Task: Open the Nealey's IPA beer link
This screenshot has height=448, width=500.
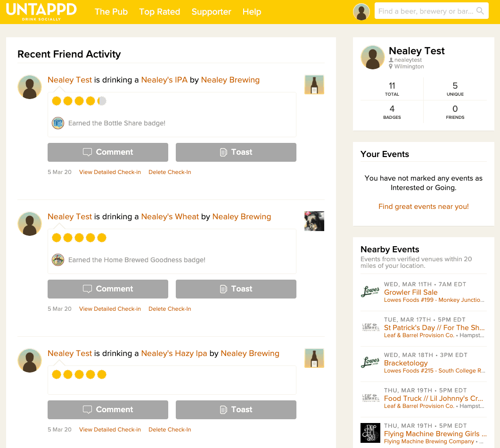Action: coord(164,80)
